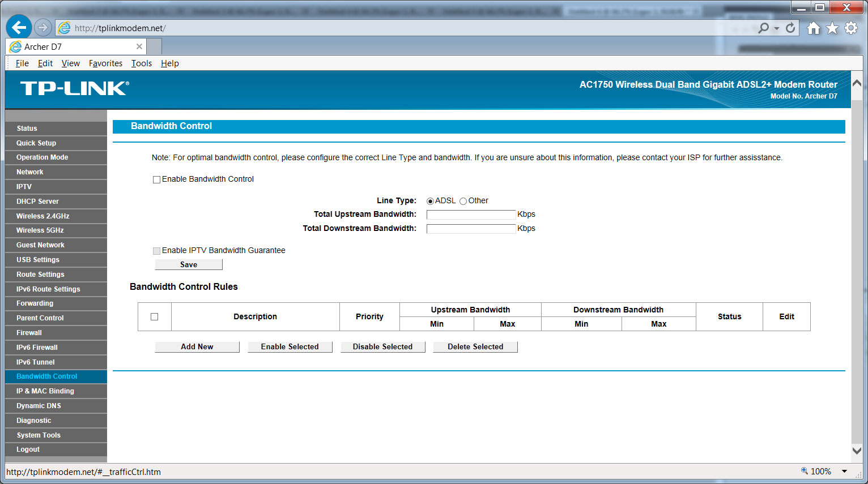This screenshot has width=868, height=484.
Task: Open the Edit menu
Action: pos(45,63)
